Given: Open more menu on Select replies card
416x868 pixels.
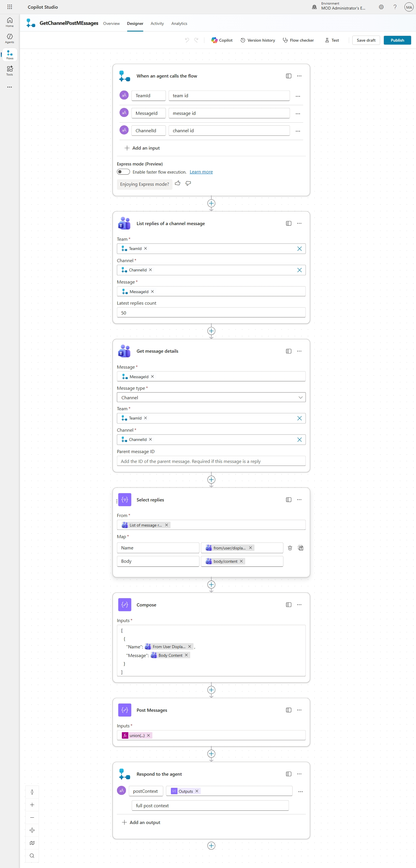Looking at the screenshot, I should coord(299,500).
